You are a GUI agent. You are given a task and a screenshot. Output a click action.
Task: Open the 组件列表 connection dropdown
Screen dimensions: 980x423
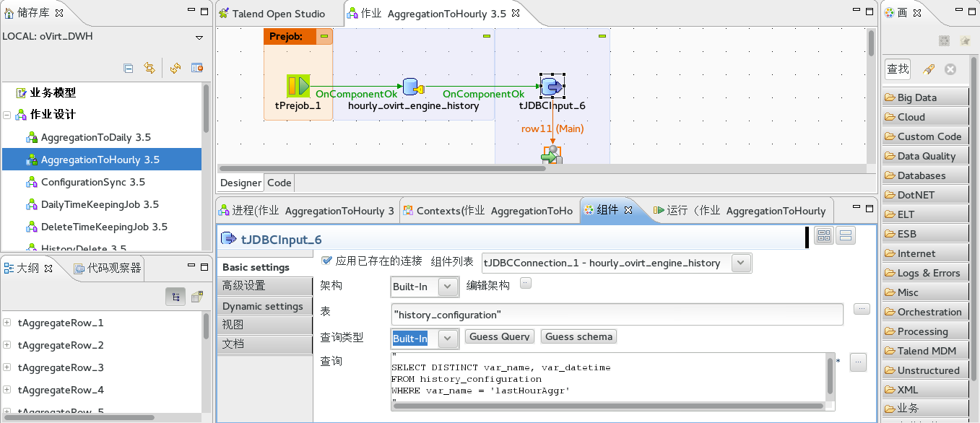coord(741,263)
